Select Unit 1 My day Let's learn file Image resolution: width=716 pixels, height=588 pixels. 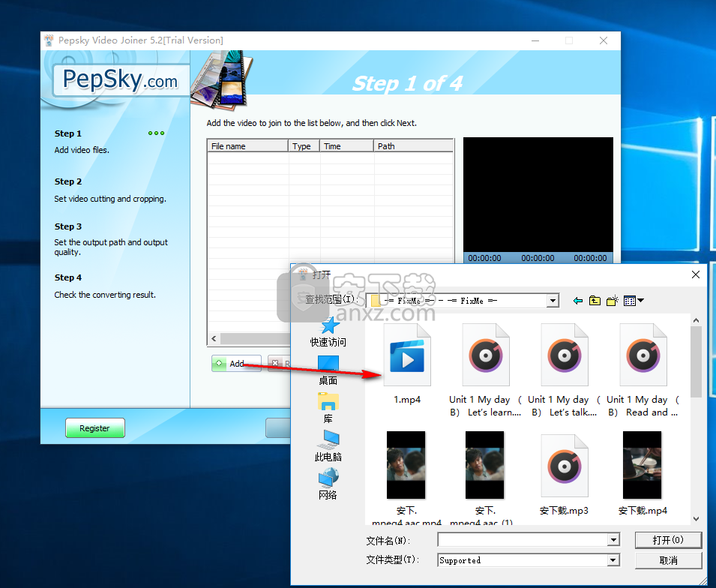(485, 370)
